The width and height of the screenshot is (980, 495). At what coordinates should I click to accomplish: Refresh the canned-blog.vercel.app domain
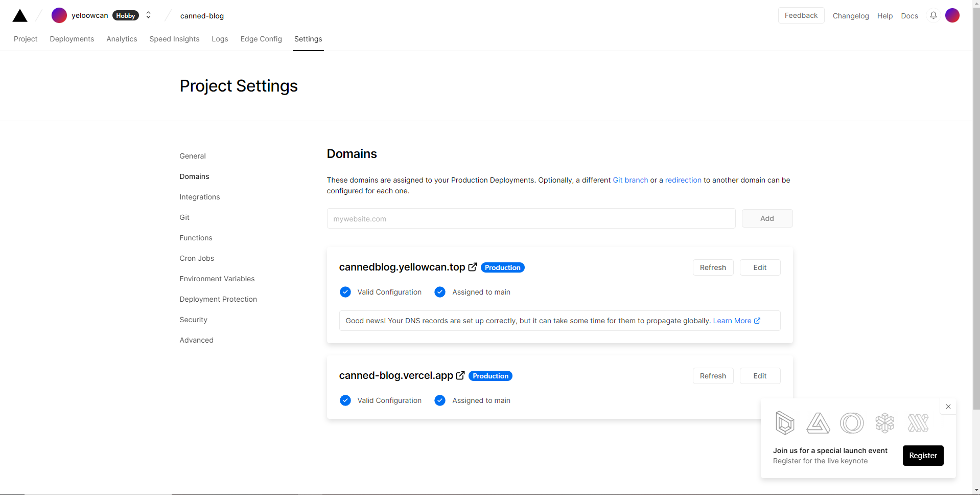[x=713, y=376]
